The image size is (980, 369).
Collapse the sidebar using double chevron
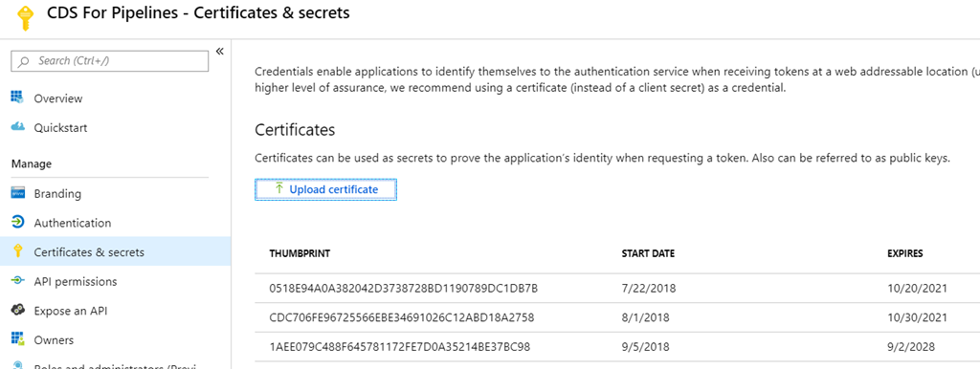point(219,52)
